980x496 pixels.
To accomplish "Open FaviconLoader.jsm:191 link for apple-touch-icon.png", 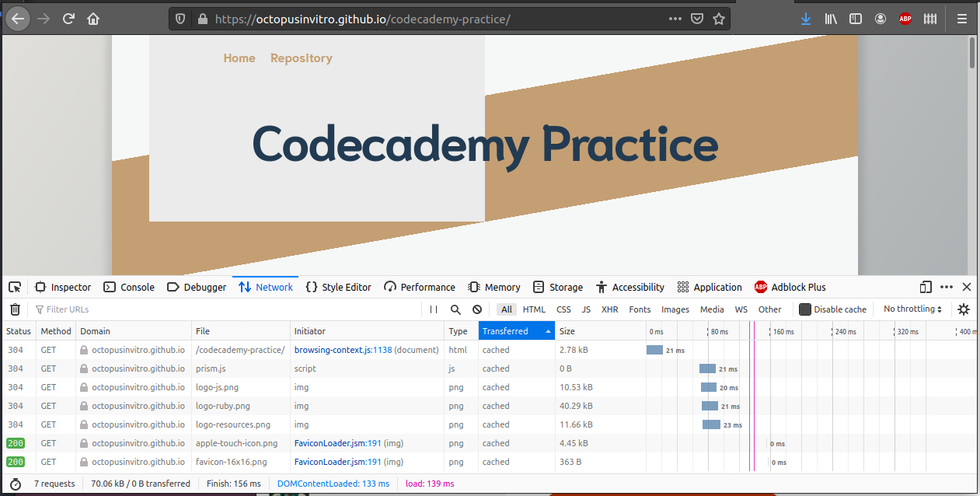I will click(x=337, y=443).
